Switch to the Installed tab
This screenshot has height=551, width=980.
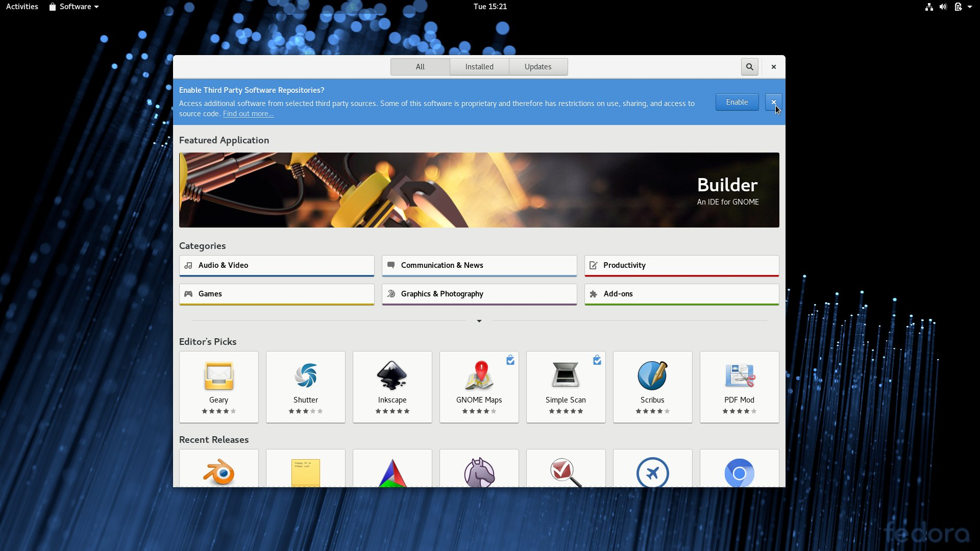pos(479,67)
